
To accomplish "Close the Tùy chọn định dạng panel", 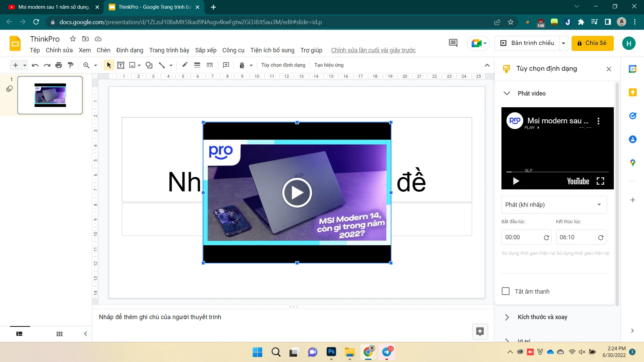I will (x=609, y=69).
